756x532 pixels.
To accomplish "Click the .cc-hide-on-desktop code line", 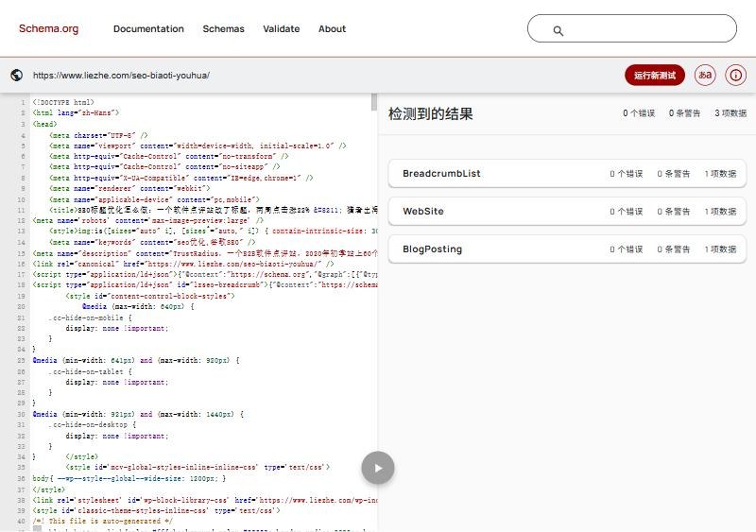I will (x=92, y=425).
